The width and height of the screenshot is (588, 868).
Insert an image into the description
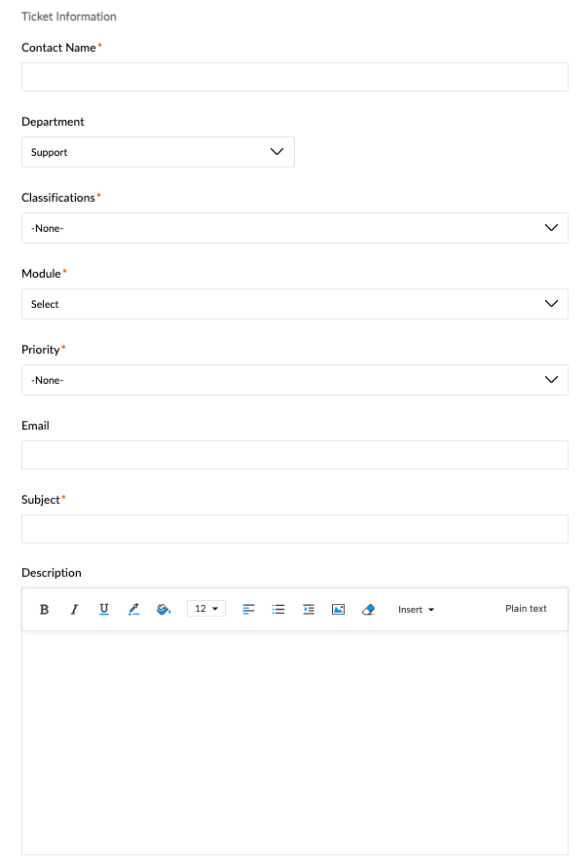[339, 609]
